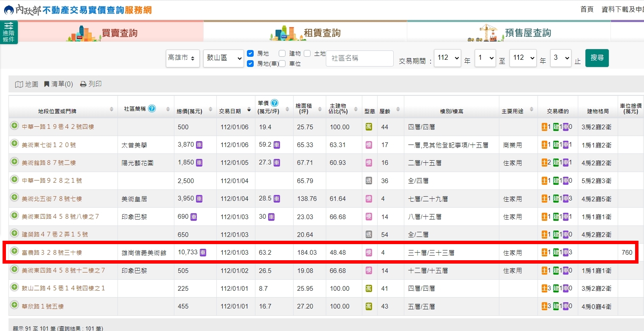The width and height of the screenshot is (644, 331).
Task: Switch to the 租賃查詢 tab
Action: pos(305,32)
